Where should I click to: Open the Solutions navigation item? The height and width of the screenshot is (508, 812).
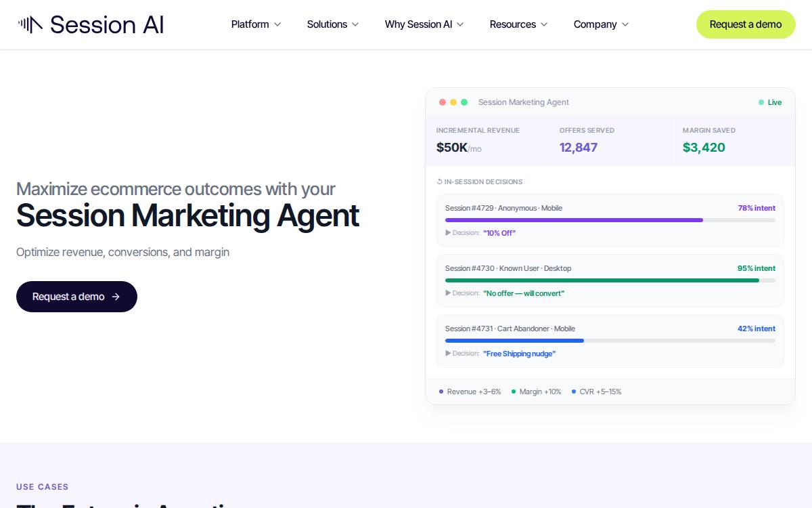(x=327, y=24)
